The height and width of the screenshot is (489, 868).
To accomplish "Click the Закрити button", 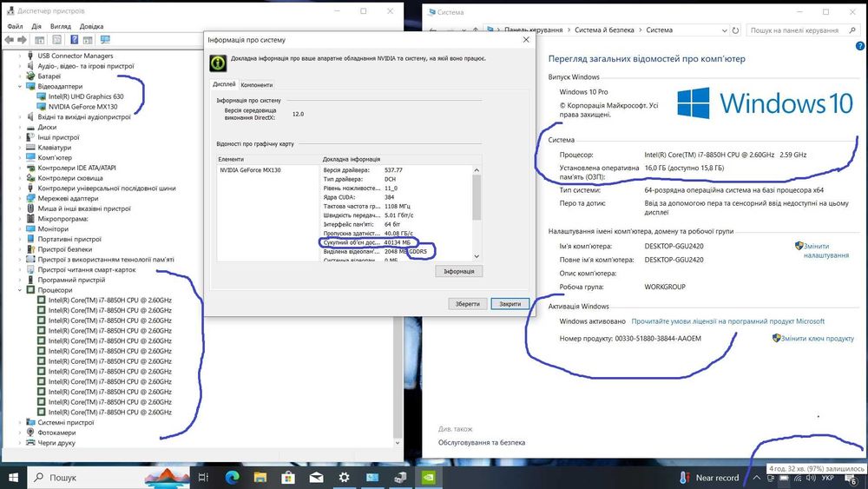I will click(510, 304).
